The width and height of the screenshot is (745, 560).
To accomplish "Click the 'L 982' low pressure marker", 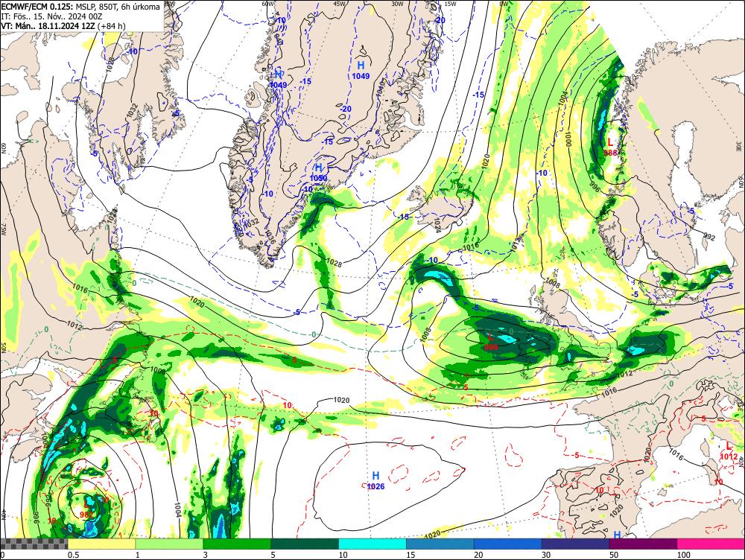I will 87,509.
